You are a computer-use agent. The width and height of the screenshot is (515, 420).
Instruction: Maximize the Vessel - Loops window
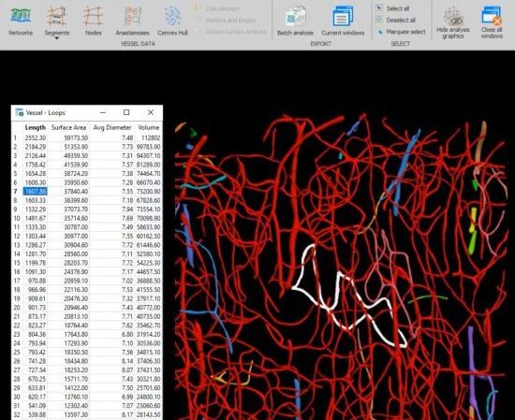click(126, 112)
